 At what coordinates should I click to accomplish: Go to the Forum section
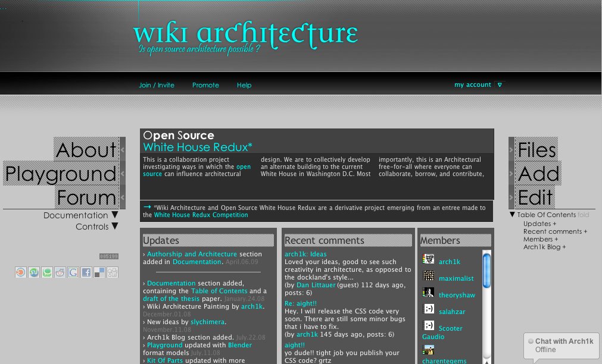pyautogui.click(x=87, y=197)
